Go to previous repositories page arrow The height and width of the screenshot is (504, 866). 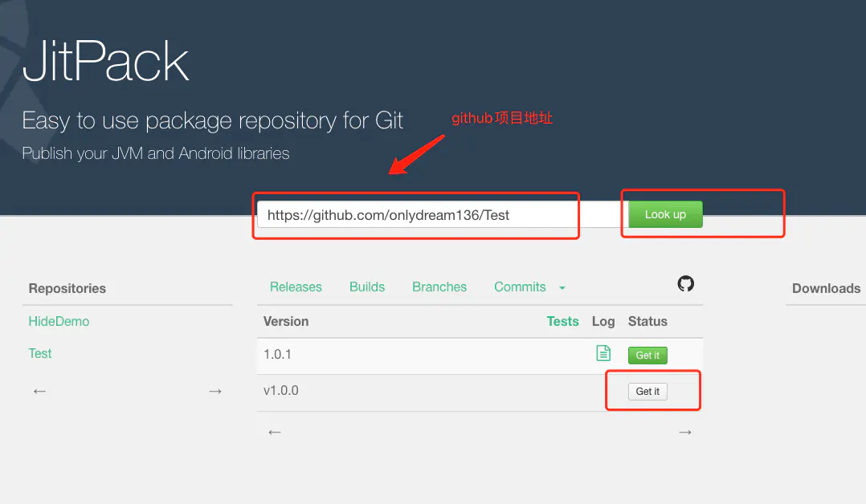(39, 392)
